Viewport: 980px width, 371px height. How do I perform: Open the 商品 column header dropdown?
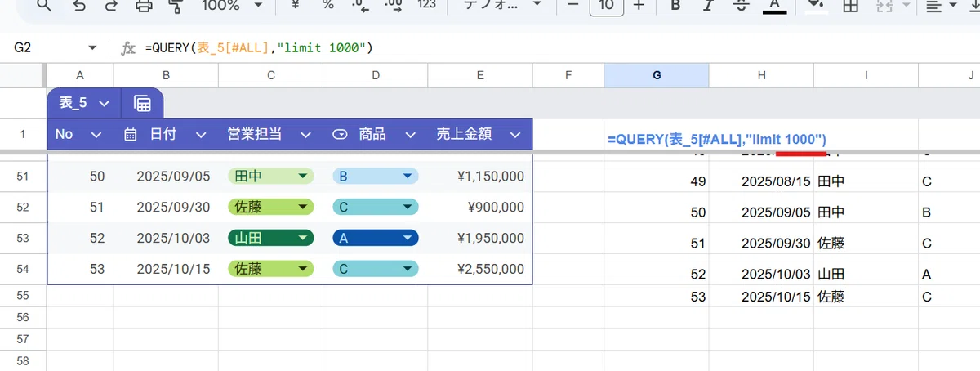click(x=410, y=135)
